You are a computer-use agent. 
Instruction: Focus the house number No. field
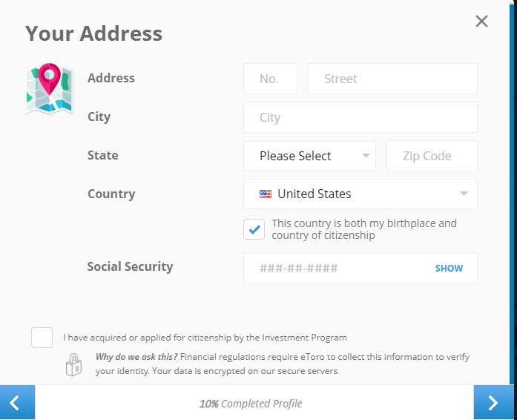click(271, 79)
